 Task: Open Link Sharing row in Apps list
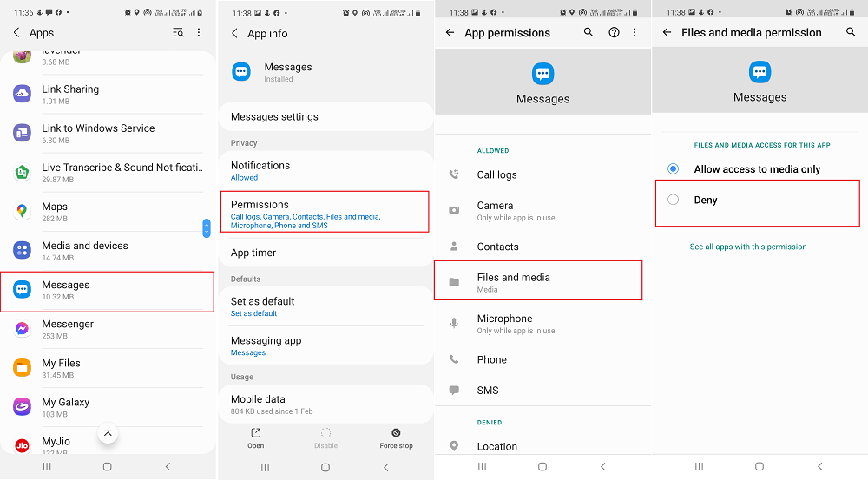pyautogui.click(x=108, y=94)
